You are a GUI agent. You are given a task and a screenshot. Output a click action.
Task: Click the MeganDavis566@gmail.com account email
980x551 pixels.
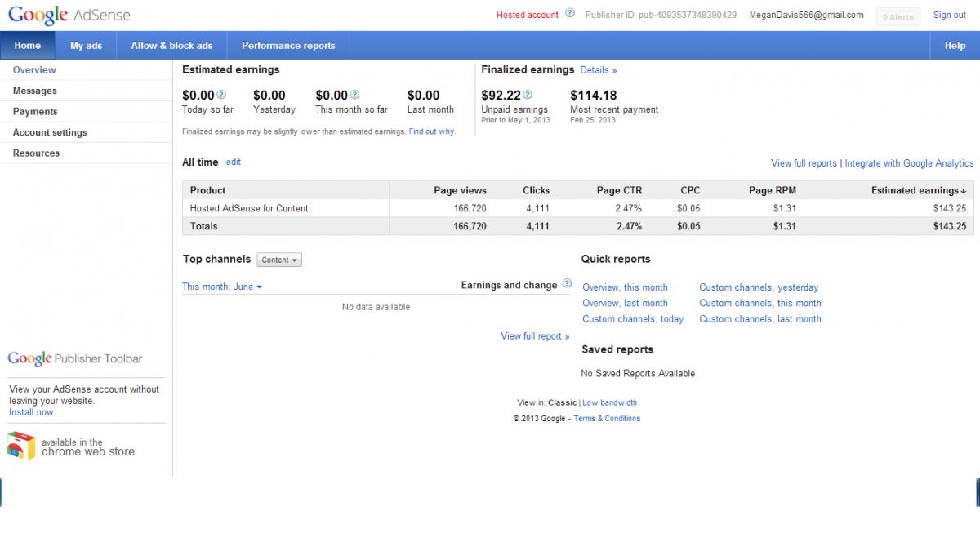tap(806, 15)
